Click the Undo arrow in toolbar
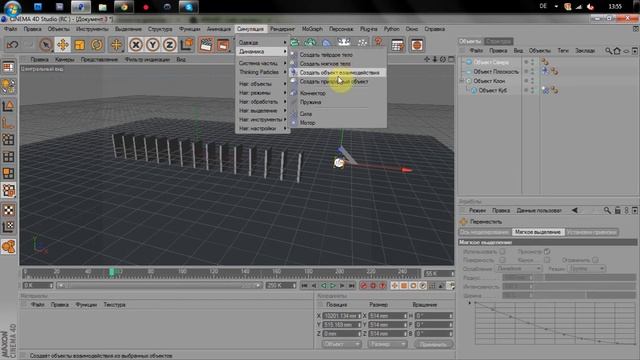Image resolution: width=640 pixels, height=360 pixels. pyautogui.click(x=12, y=44)
